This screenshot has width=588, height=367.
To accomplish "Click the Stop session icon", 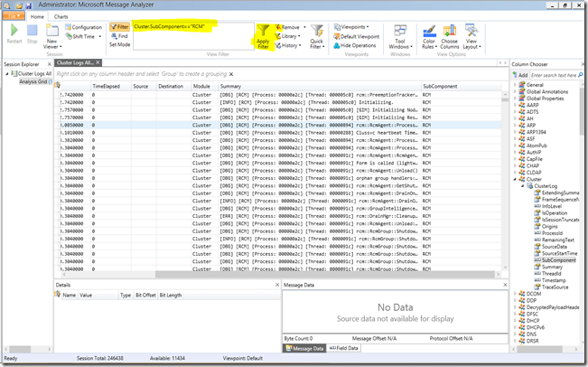I will pos(33,32).
